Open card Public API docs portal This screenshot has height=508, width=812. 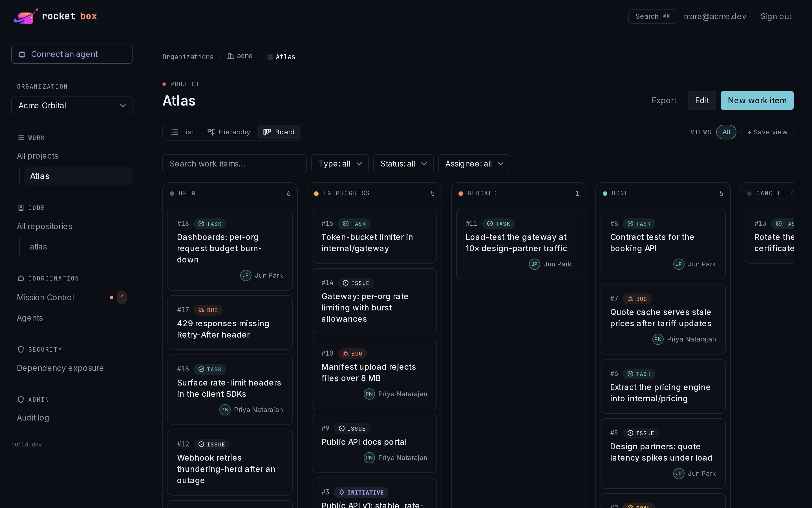[x=374, y=443]
